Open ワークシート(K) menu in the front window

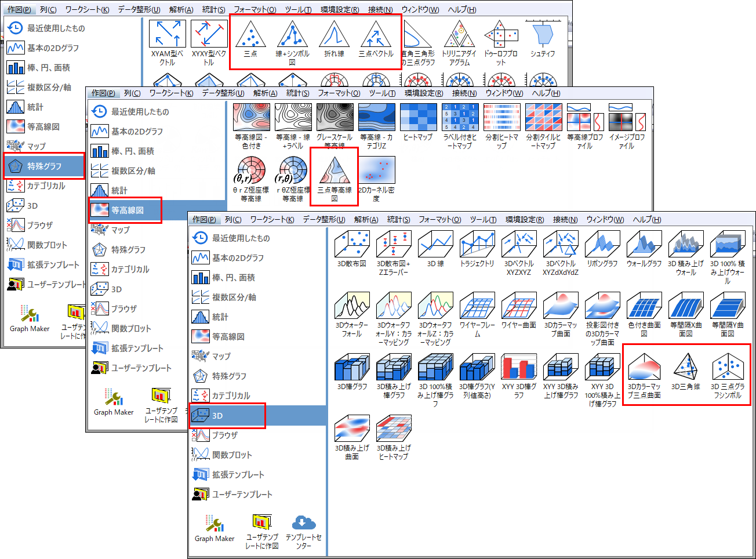pyautogui.click(x=272, y=219)
